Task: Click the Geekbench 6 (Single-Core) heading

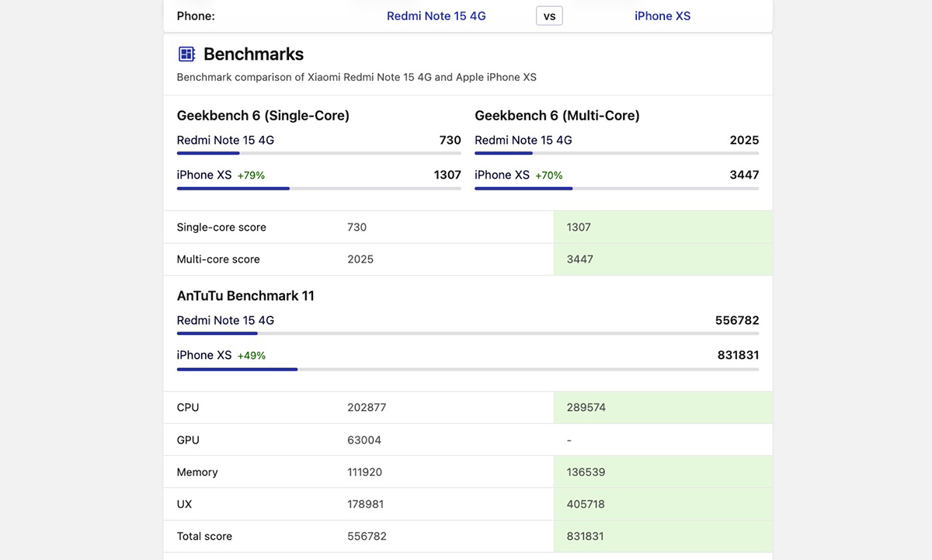Action: pos(263,116)
